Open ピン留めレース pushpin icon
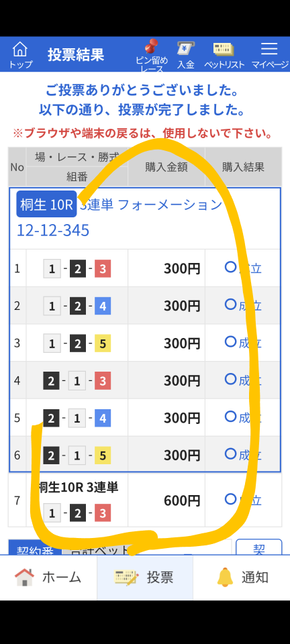The width and height of the screenshot is (290, 644). point(152,46)
